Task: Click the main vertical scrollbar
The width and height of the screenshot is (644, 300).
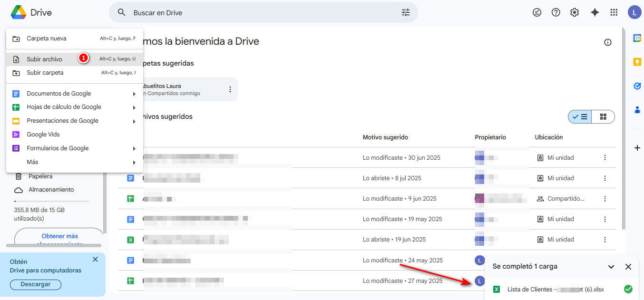Action: [x=624, y=128]
